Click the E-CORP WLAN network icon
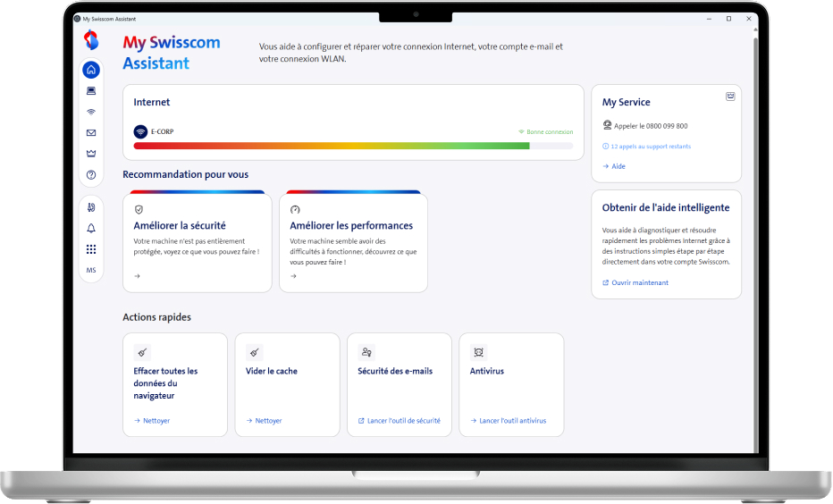The image size is (833, 504). [x=140, y=131]
